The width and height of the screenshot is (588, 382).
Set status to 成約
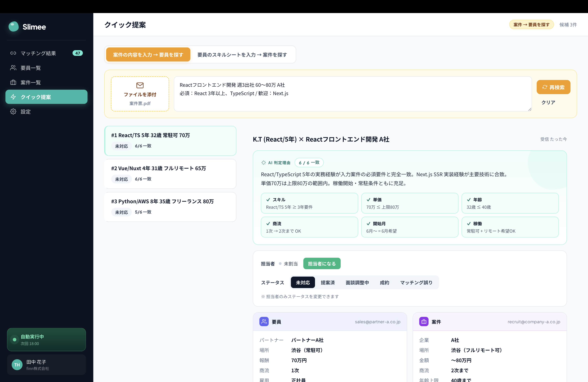(384, 282)
